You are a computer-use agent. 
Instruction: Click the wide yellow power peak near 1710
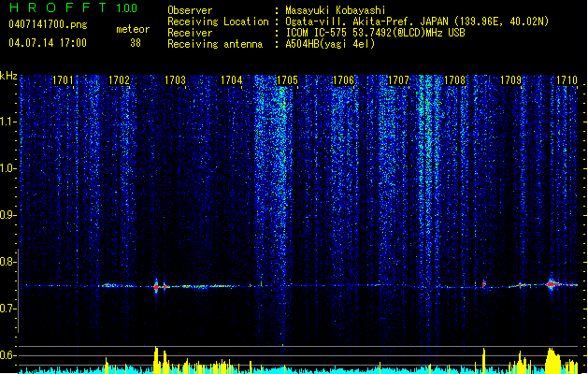pyautogui.click(x=552, y=361)
